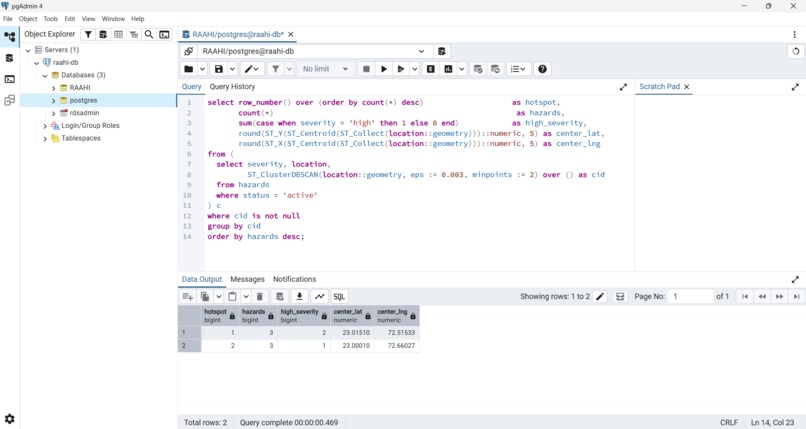The image size is (806, 429).
Task: Select the Scratch Pad tab
Action: click(x=659, y=87)
